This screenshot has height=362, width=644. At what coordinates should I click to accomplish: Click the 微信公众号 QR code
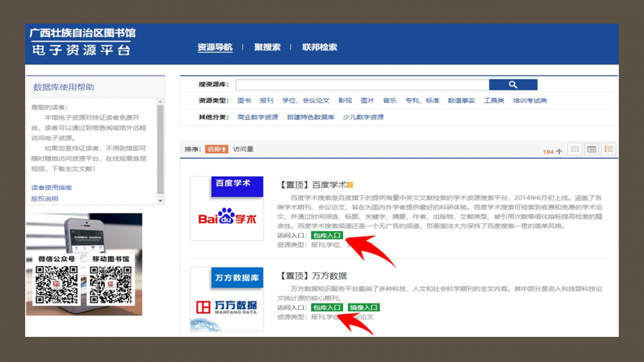tap(56, 285)
